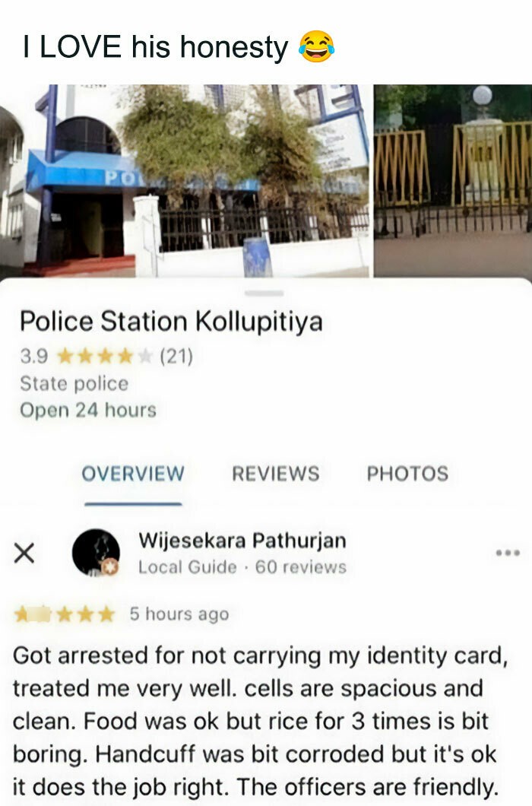Tap the Local Guide · 60 reviews text
Image resolution: width=532 pixels, height=806 pixels.
(242, 567)
